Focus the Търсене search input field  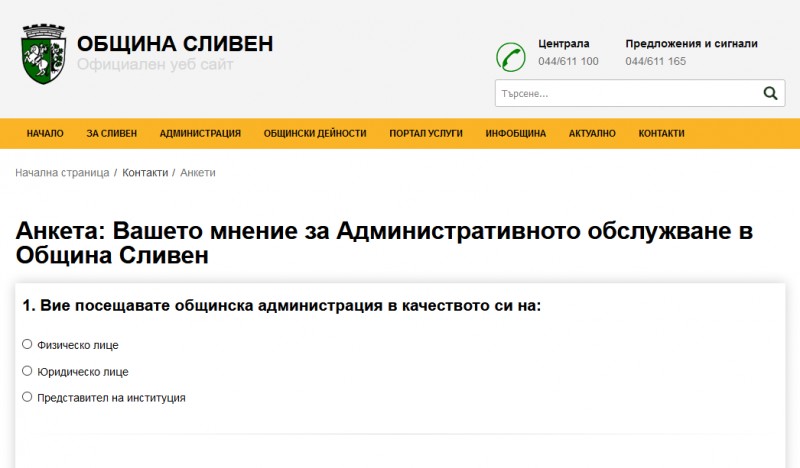[625, 94]
